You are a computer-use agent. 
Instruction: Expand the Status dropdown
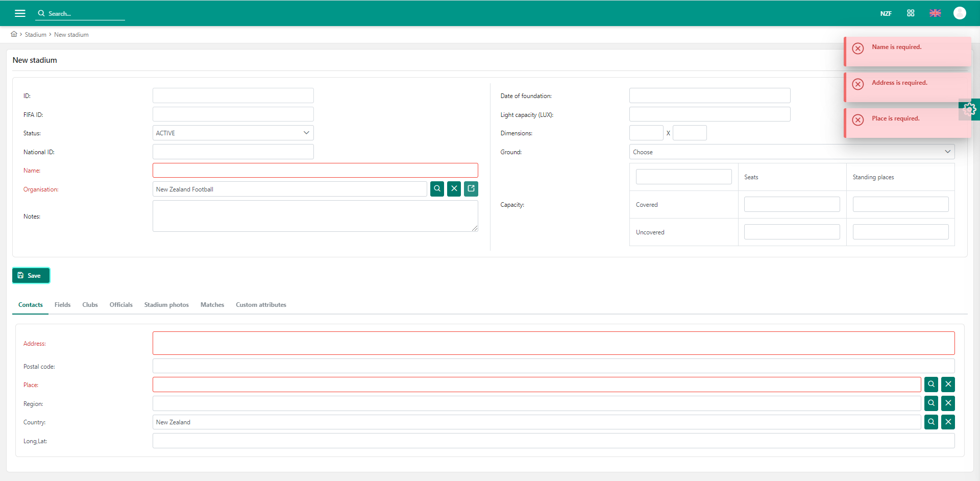coord(233,133)
